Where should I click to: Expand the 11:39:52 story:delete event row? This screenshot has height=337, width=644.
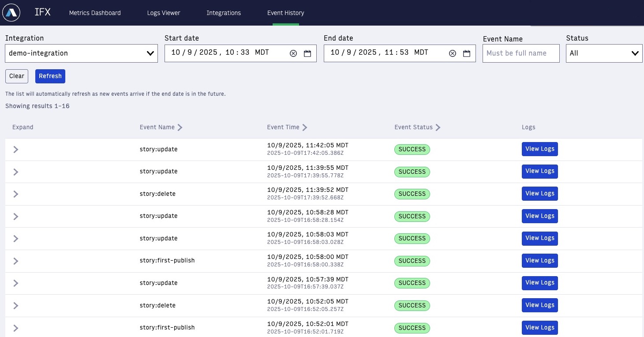(x=16, y=194)
